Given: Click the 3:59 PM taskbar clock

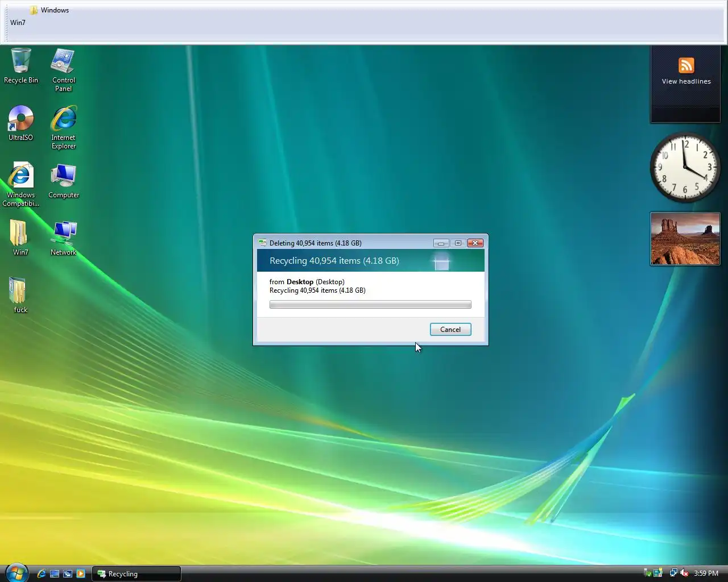Looking at the screenshot, I should tap(706, 573).
